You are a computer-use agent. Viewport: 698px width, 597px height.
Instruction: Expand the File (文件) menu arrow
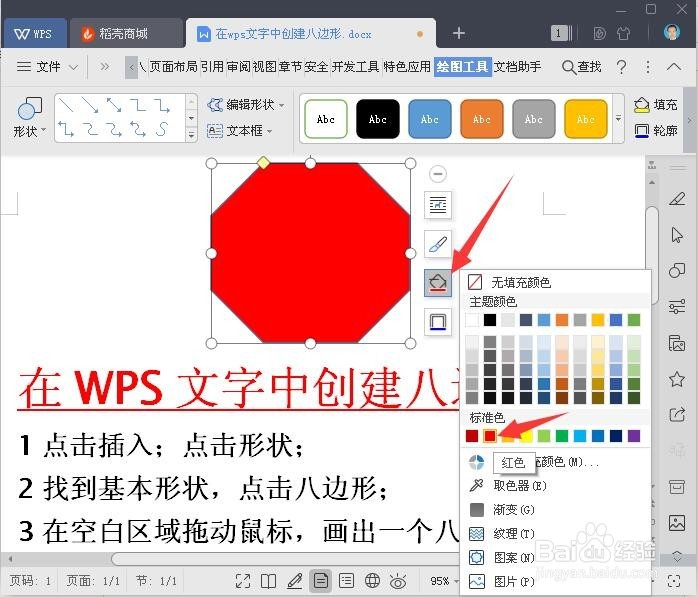click(73, 67)
